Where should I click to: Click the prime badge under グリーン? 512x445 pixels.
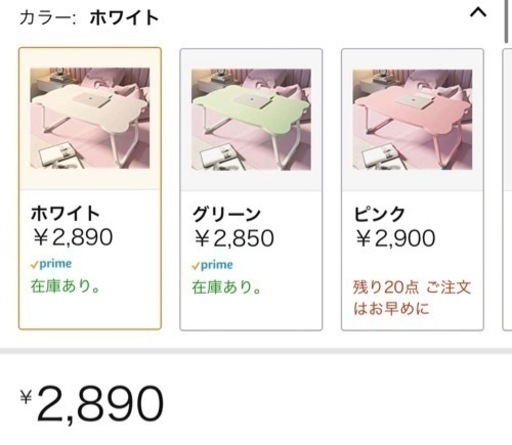pos(212,265)
